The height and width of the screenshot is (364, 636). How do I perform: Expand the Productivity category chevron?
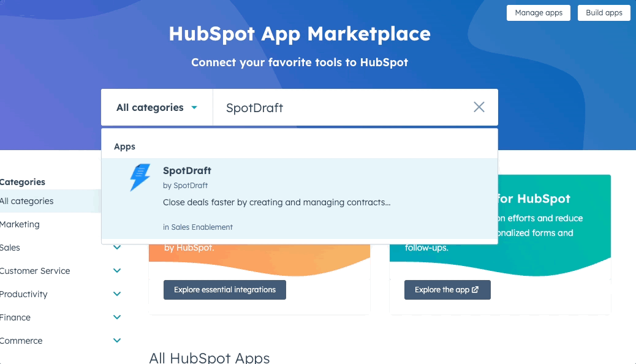[x=117, y=294]
